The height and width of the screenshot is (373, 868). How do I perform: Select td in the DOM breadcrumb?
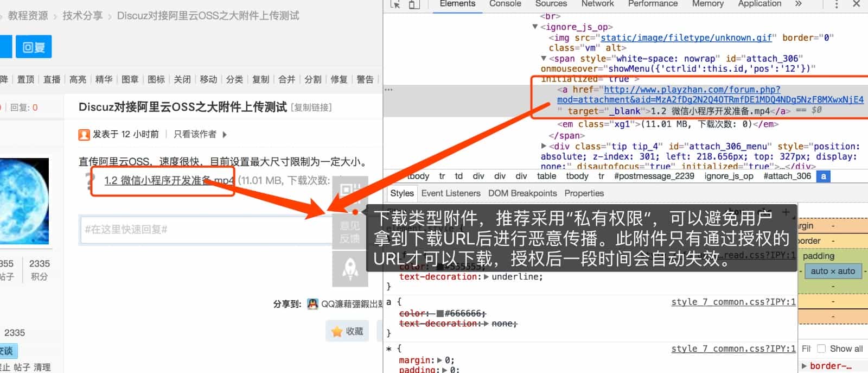(459, 176)
